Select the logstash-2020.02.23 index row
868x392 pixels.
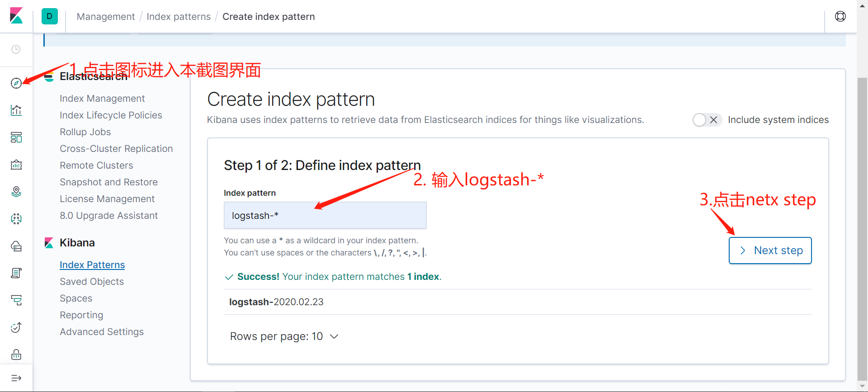coord(518,302)
